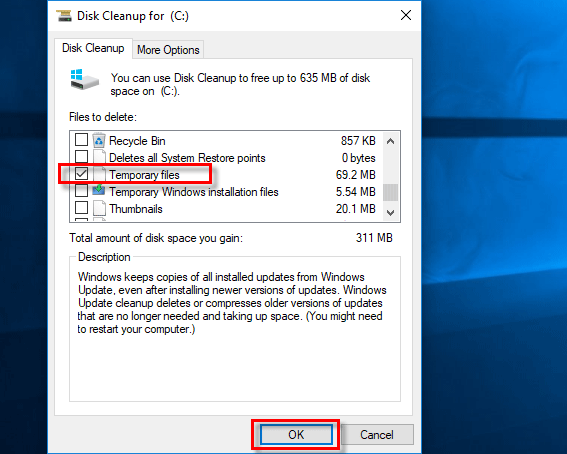This screenshot has height=454, width=567.
Task: Click the file list scroll up arrow
Action: click(391, 141)
